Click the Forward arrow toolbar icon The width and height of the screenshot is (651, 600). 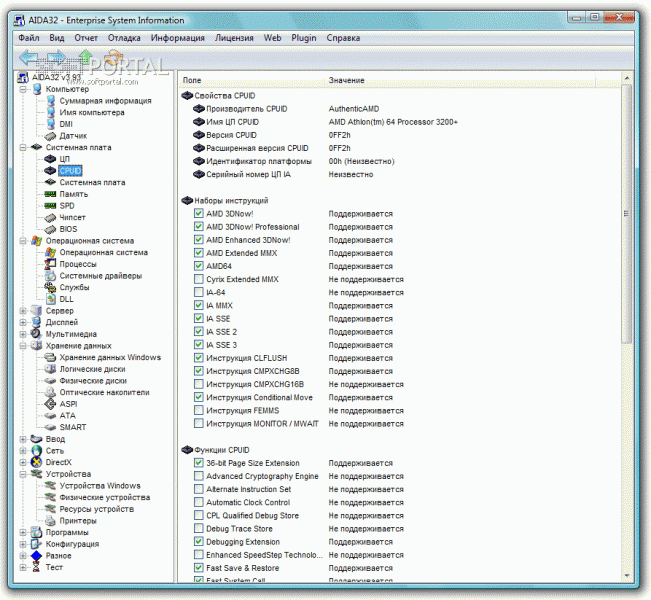tap(57, 57)
